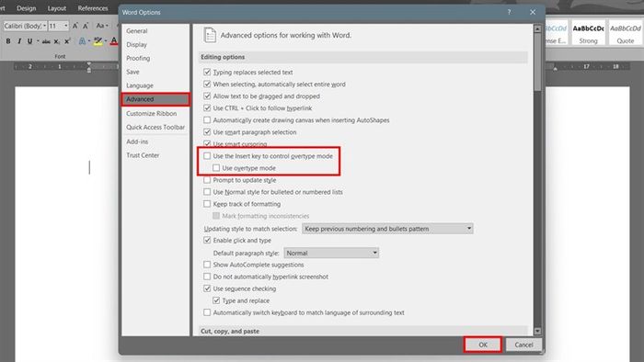Image resolution: width=644 pixels, height=362 pixels.
Task: Enable Show AutoComplete suggestions
Action: tap(207, 265)
